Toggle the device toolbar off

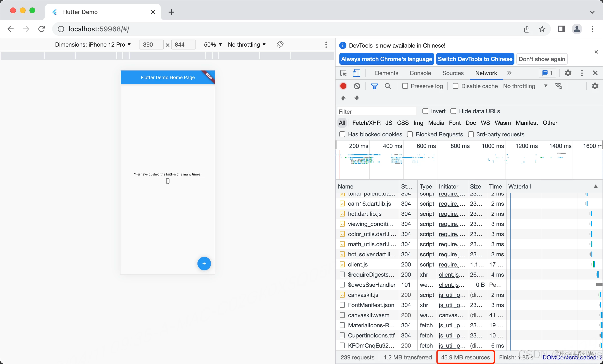click(356, 73)
